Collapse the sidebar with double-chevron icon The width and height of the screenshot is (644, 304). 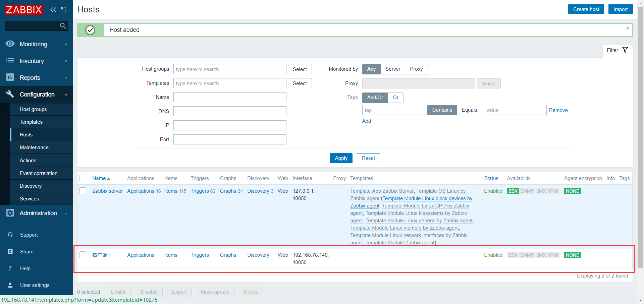[53, 10]
